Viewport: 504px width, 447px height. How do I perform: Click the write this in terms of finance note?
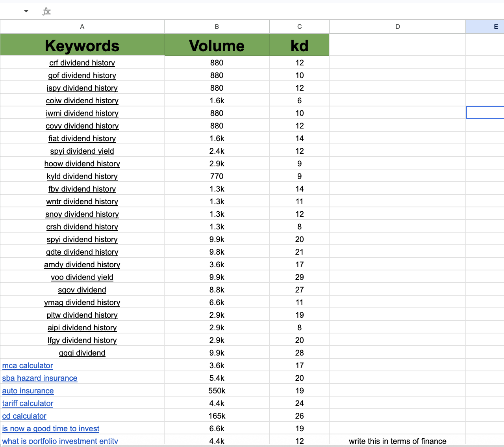(x=398, y=441)
